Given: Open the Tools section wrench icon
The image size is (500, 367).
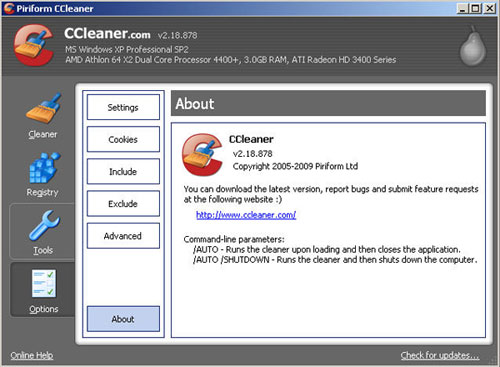Looking at the screenshot, I should (44, 225).
